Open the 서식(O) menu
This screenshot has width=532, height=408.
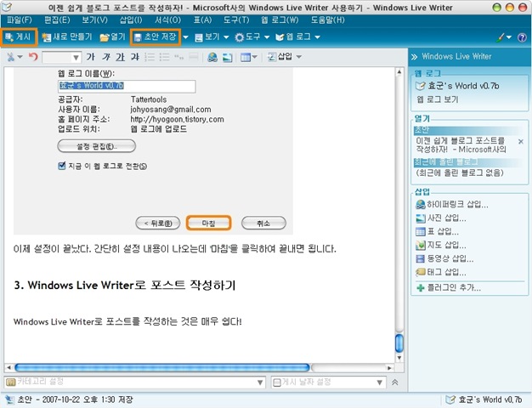[x=167, y=20]
